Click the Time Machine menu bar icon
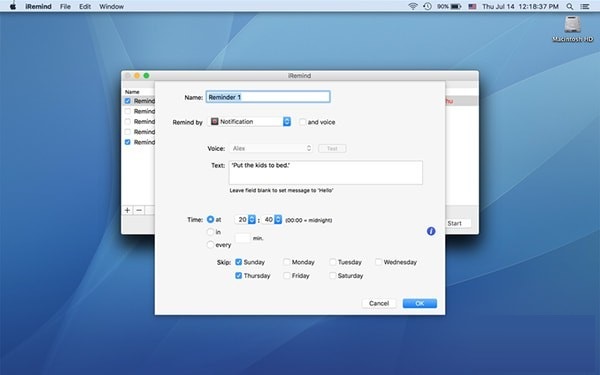Viewport: 600px width, 375px height. click(427, 6)
